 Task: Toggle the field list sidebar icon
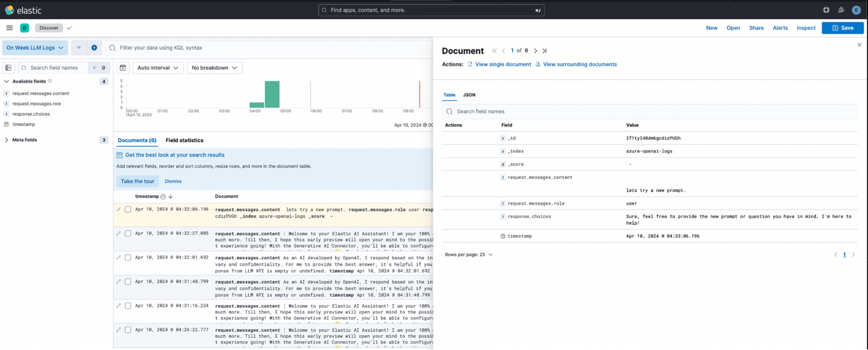click(x=9, y=68)
